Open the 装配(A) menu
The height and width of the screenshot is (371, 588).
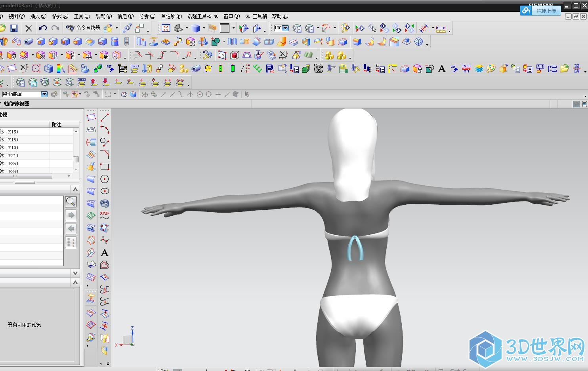[104, 16]
